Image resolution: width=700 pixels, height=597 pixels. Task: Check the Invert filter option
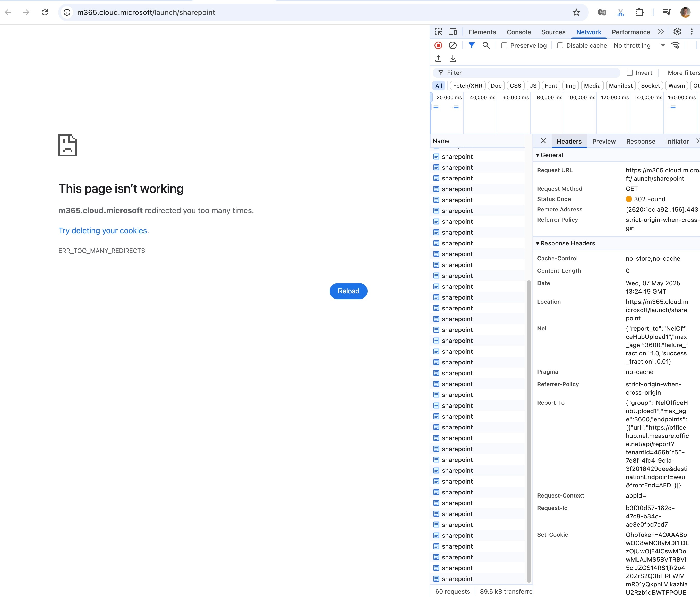630,72
